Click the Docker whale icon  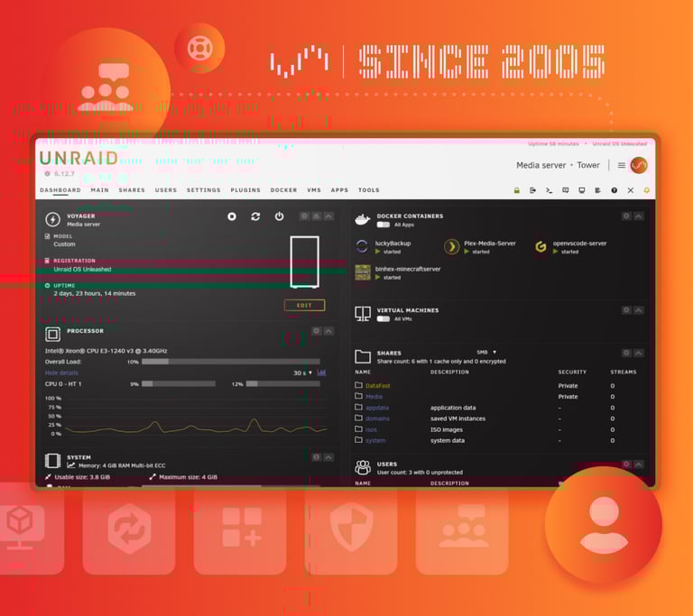click(x=363, y=219)
